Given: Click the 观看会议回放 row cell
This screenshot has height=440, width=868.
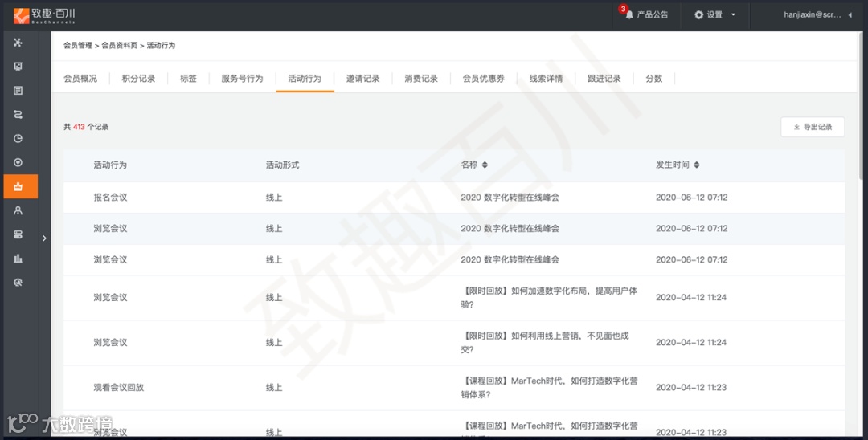Looking at the screenshot, I should (118, 388).
